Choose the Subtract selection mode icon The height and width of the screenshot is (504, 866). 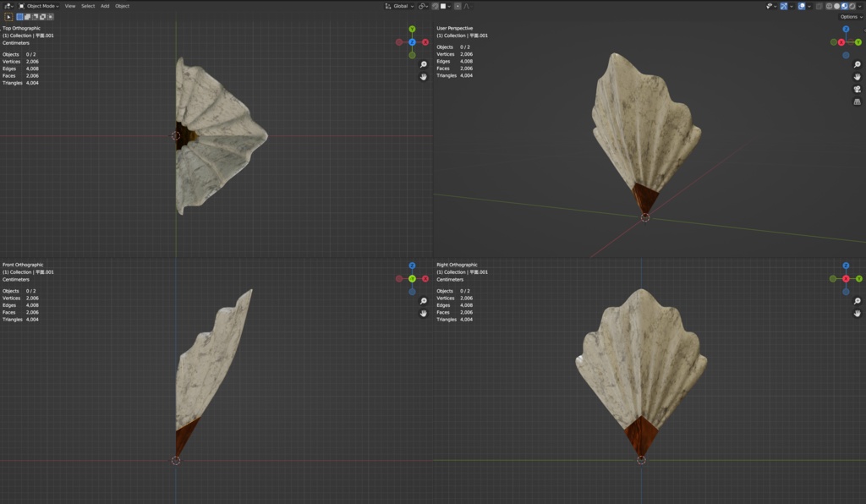[35, 17]
